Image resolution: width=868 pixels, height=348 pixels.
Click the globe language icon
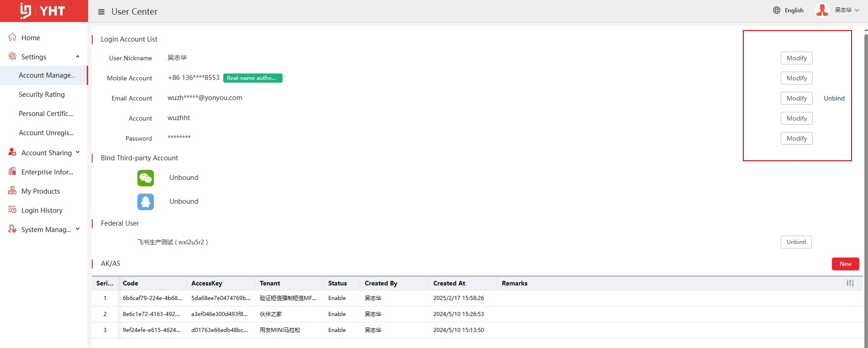[776, 10]
